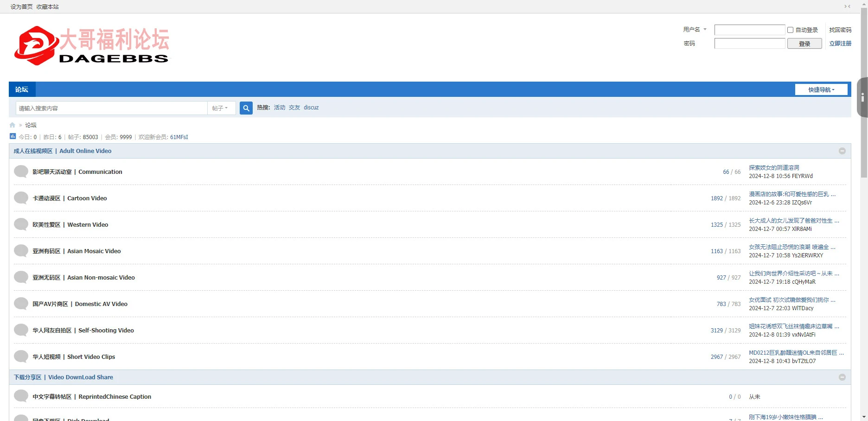Screen dimensions: 868x421
Task: Click the DAGEBBS logo
Action: [x=92, y=45]
